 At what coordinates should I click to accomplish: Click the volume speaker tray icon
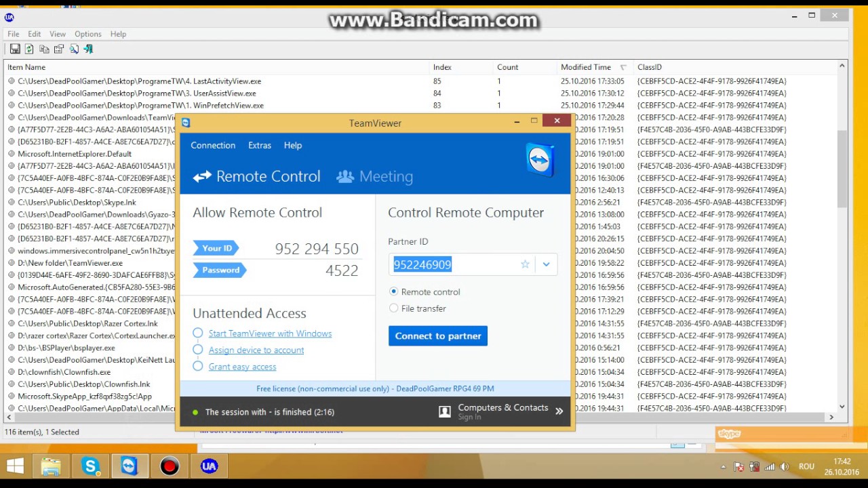point(785,466)
